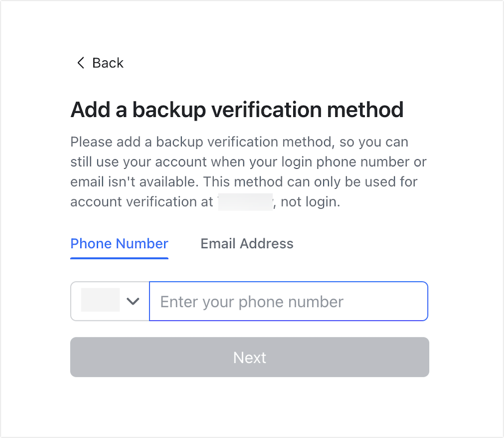Return to the previous screen via Back
504x438 pixels.
coord(99,63)
